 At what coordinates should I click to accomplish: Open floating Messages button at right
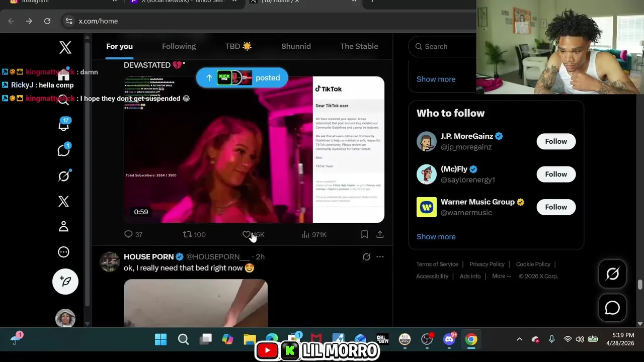point(612,308)
